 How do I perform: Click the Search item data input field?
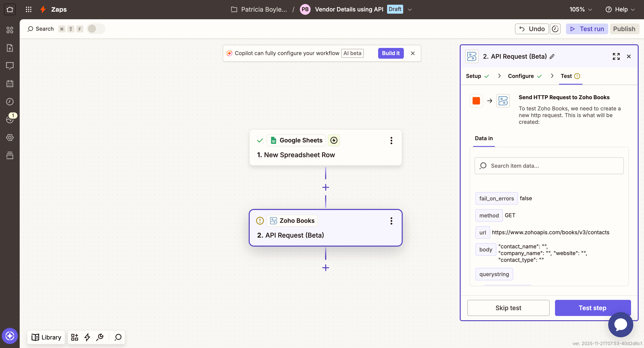(549, 166)
